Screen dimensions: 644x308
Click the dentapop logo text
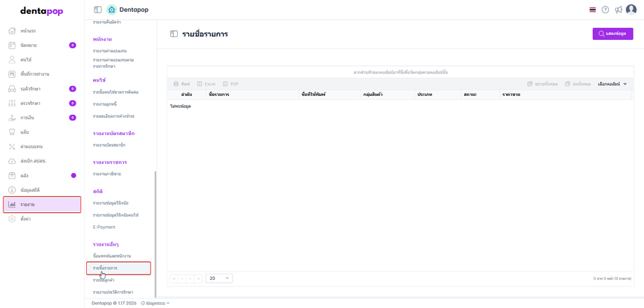pyautogui.click(x=42, y=11)
